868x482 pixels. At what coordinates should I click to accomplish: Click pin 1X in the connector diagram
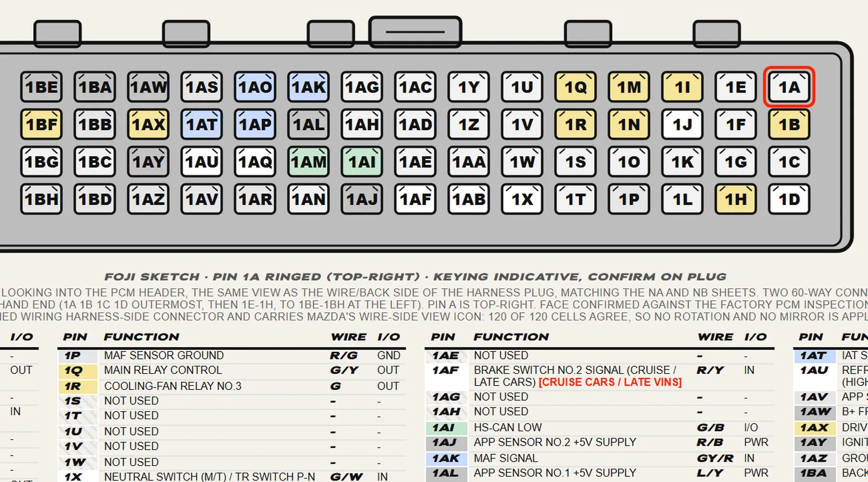click(x=522, y=199)
